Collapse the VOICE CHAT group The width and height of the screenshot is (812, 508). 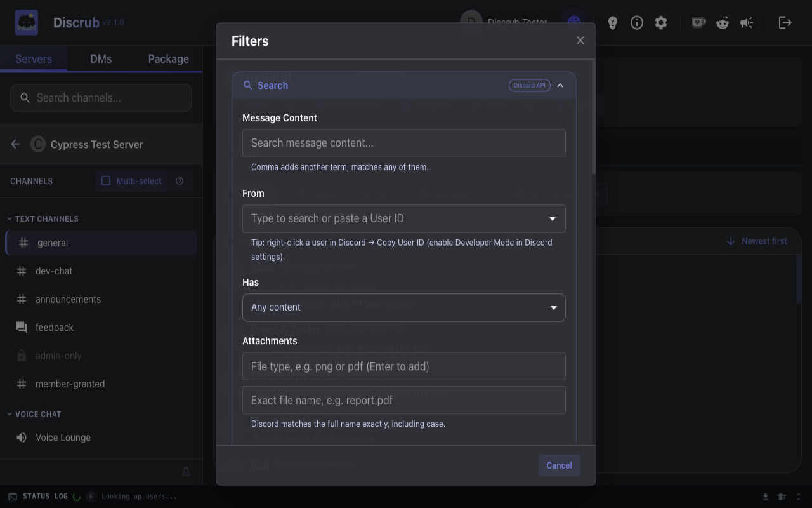point(35,414)
